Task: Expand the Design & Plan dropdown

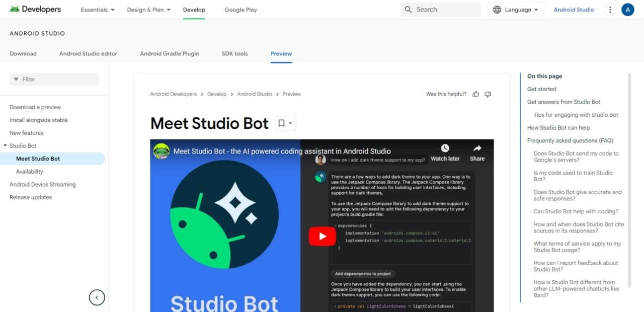Action: pos(149,10)
